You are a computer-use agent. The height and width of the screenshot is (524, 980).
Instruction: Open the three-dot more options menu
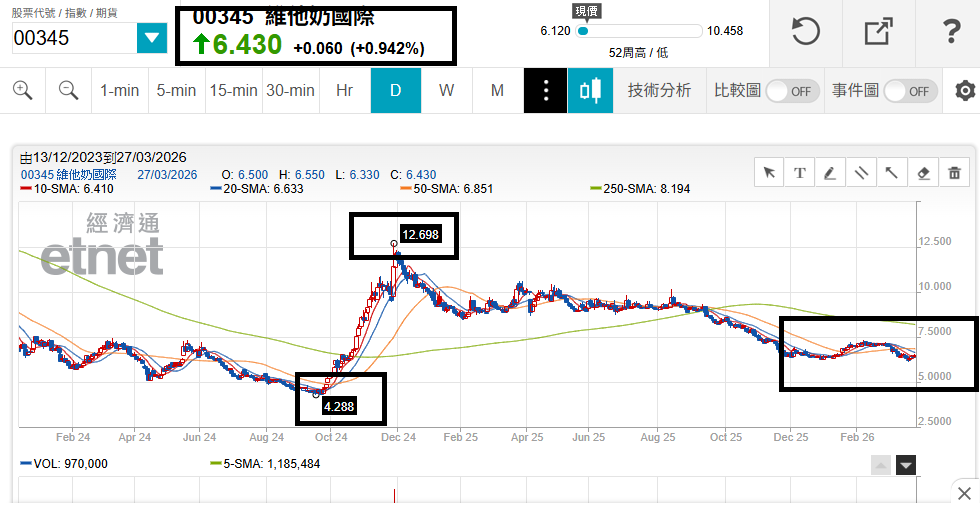click(x=546, y=91)
